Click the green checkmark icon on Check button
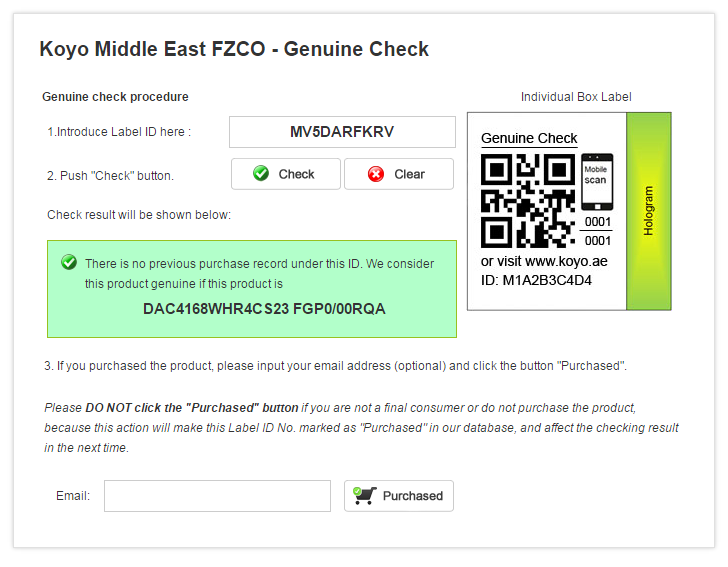728x567 pixels. pyautogui.click(x=261, y=173)
